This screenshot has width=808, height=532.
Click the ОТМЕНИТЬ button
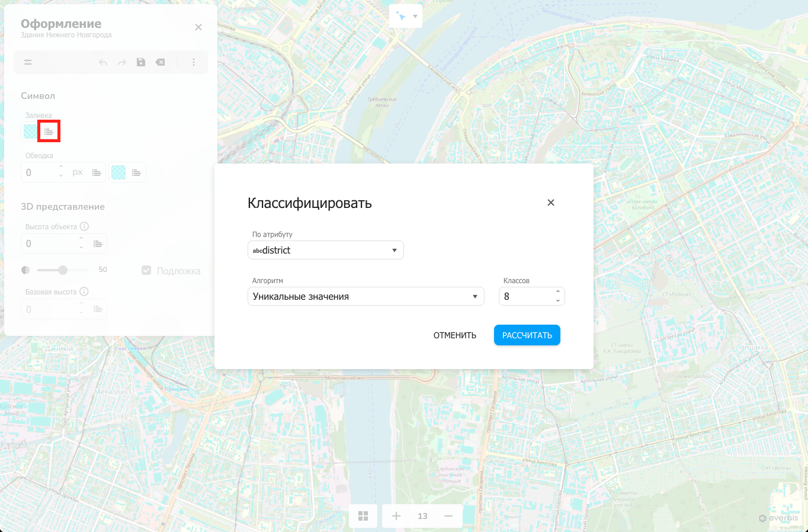click(455, 335)
